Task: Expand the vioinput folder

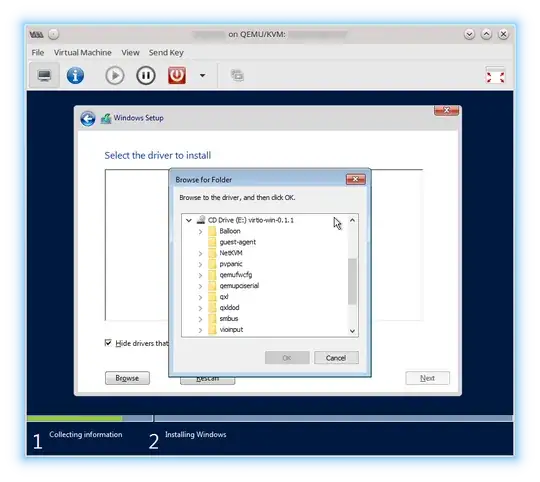Action: [x=200, y=331]
